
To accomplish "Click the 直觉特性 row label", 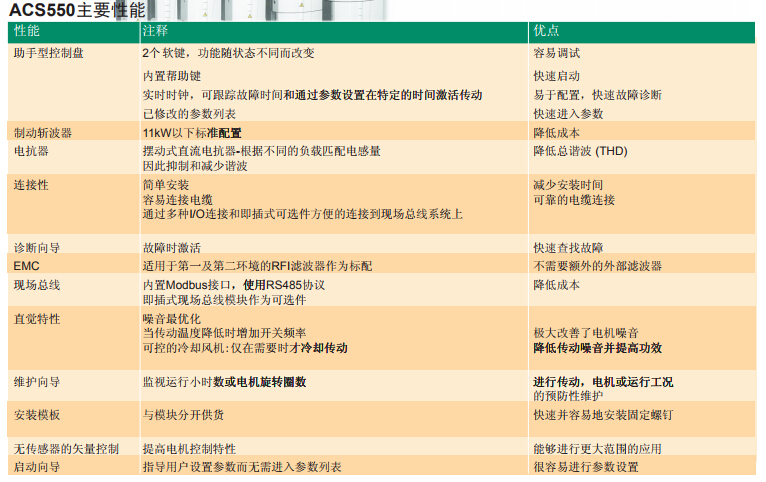I will click(x=37, y=319).
